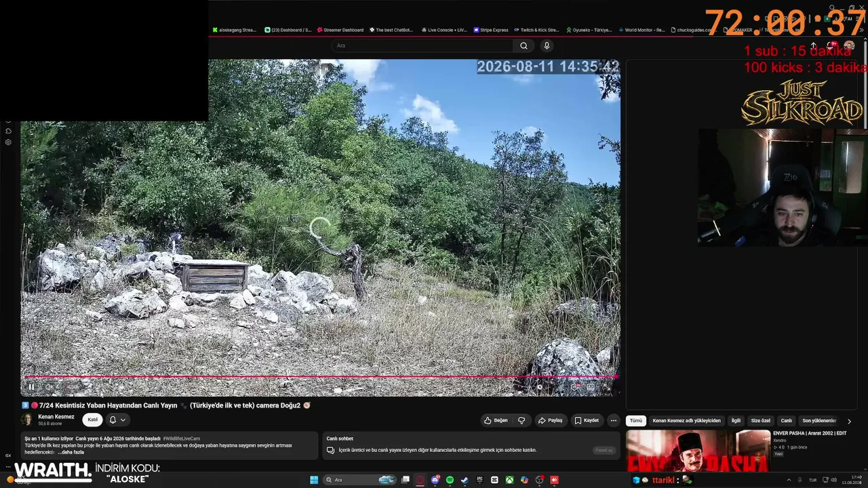Open Epic Games Launcher from taskbar

coord(479,480)
